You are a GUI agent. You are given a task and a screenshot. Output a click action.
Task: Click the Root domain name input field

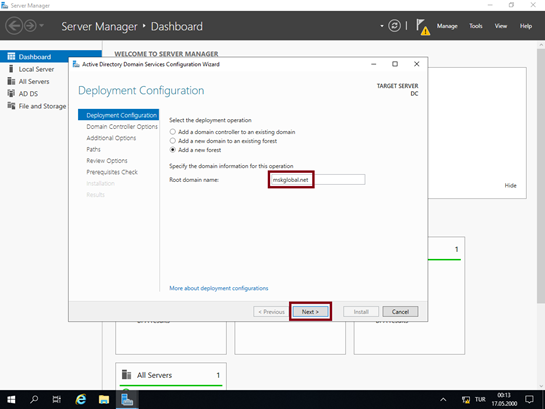point(318,180)
